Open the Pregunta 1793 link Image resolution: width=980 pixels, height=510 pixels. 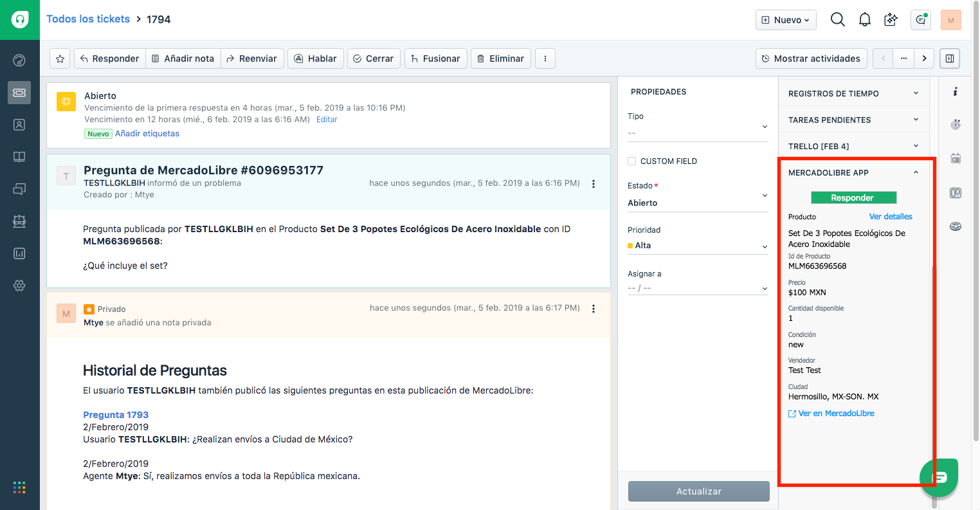coord(116,415)
